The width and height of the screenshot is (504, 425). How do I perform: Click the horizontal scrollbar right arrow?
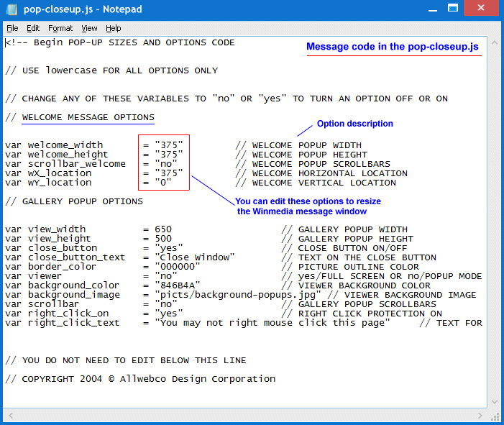(x=481, y=414)
